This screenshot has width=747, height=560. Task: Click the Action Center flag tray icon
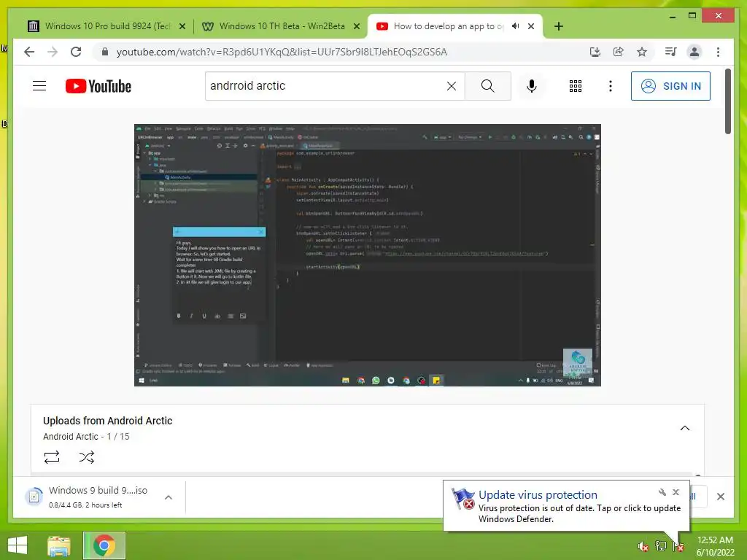[x=678, y=545]
